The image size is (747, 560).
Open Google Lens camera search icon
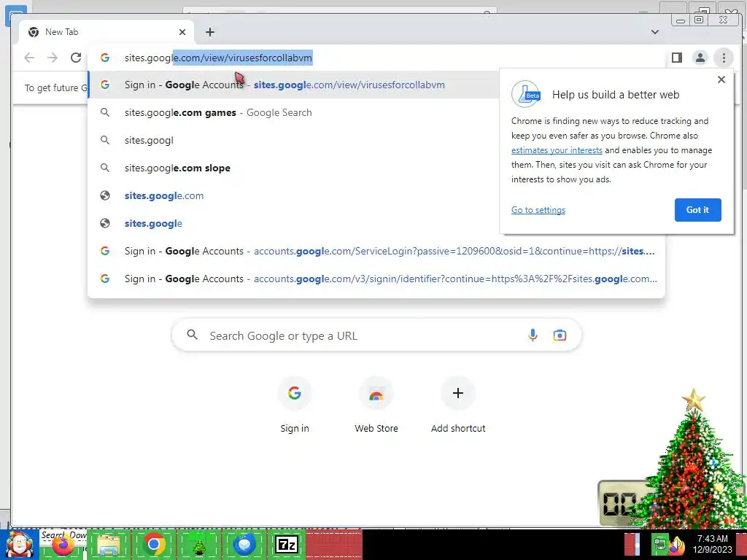(x=560, y=335)
